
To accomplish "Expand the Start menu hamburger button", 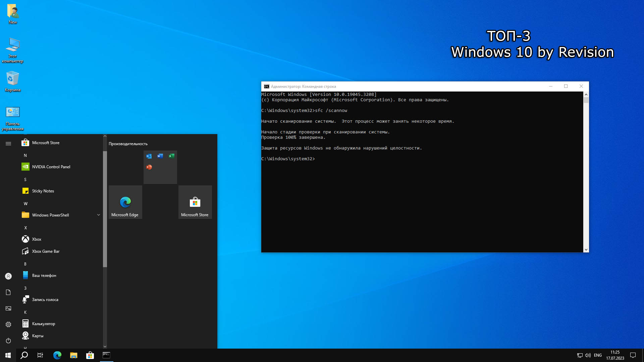I will (8, 143).
